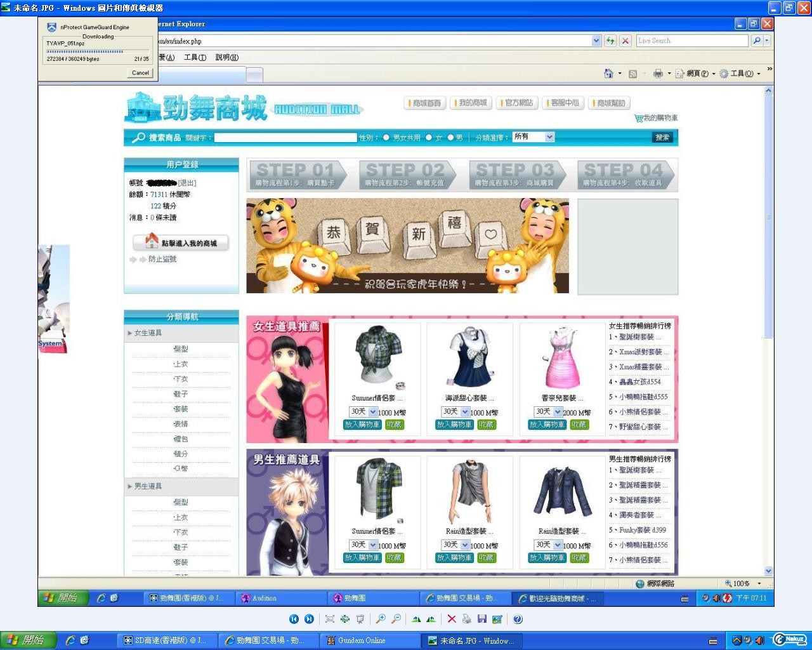Click the Internet Explorer home icon
Screen dimensions: 812x650
(609, 74)
